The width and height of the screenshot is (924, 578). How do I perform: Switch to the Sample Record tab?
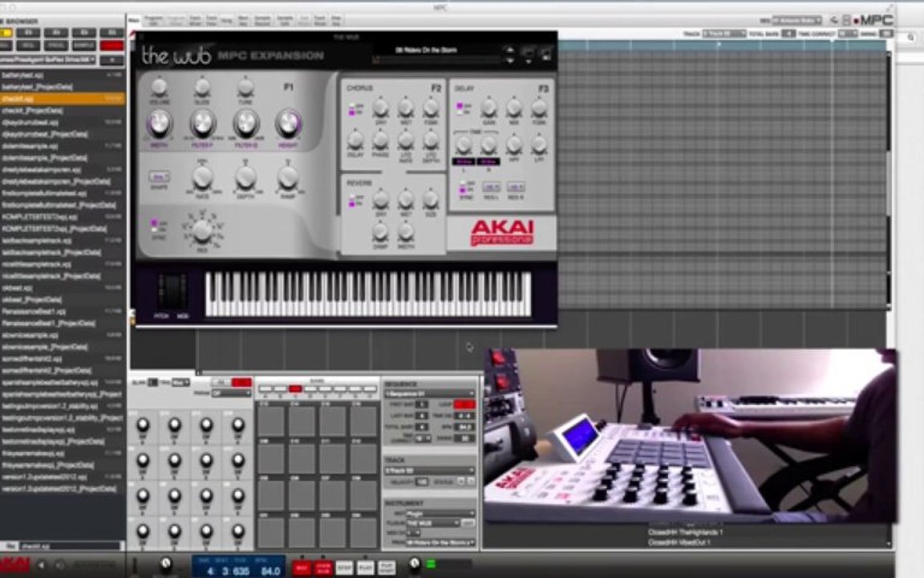click(x=262, y=21)
